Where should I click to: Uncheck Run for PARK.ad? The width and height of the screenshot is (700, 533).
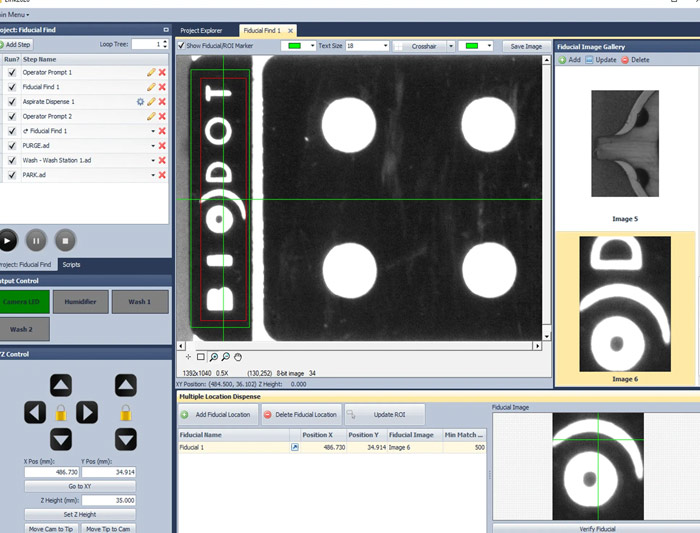point(12,175)
